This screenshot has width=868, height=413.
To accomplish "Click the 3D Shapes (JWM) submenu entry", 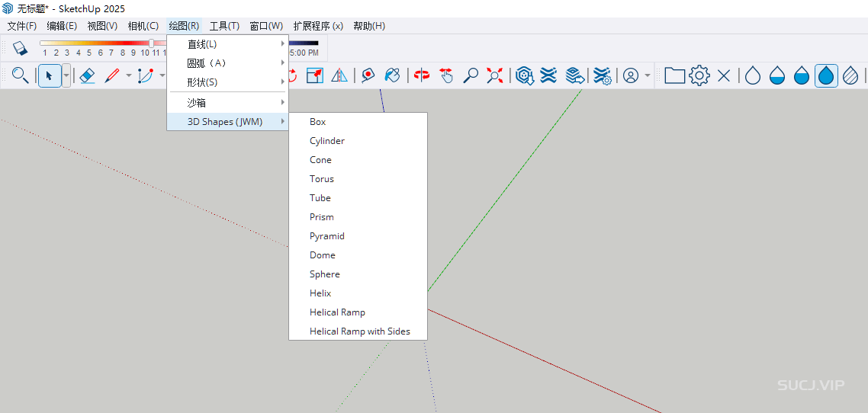I will [x=227, y=122].
